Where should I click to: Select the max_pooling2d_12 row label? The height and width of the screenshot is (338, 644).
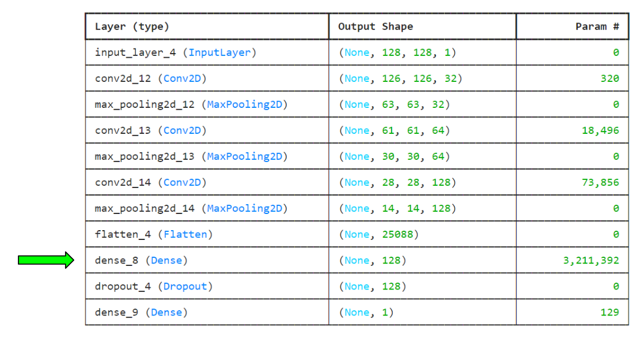tap(145, 104)
